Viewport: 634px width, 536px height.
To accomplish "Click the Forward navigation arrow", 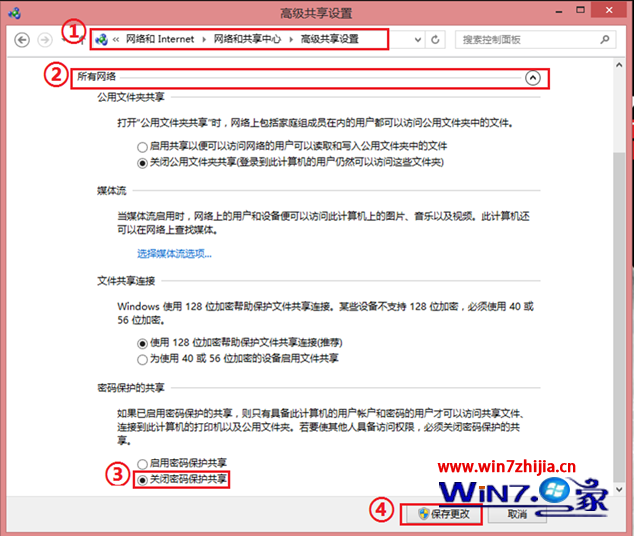I will [x=43, y=40].
